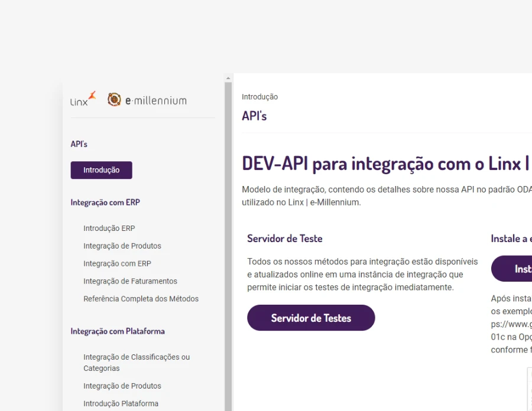Go to Integração de Produtos under ERP section

pos(122,246)
